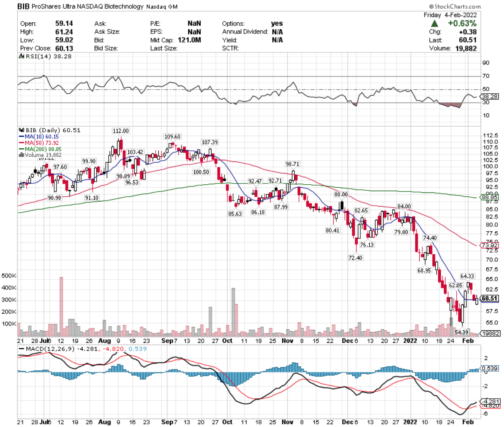Click the 62.05 price label
The height and width of the screenshot is (427, 504).
pyautogui.click(x=455, y=285)
